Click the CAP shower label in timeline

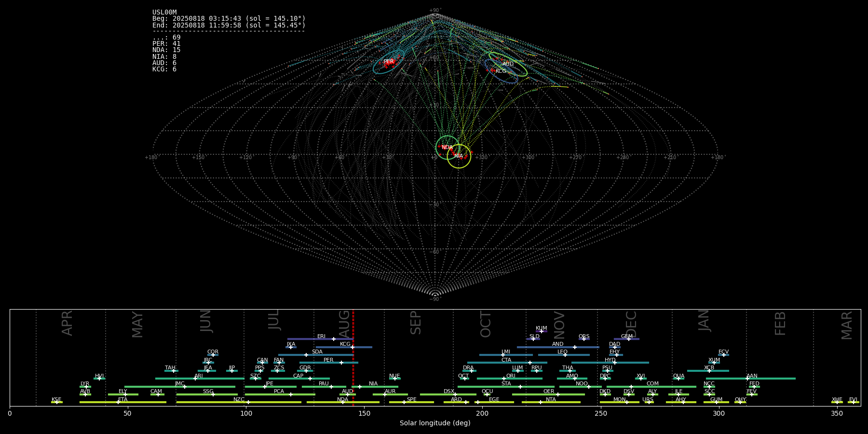298,376
